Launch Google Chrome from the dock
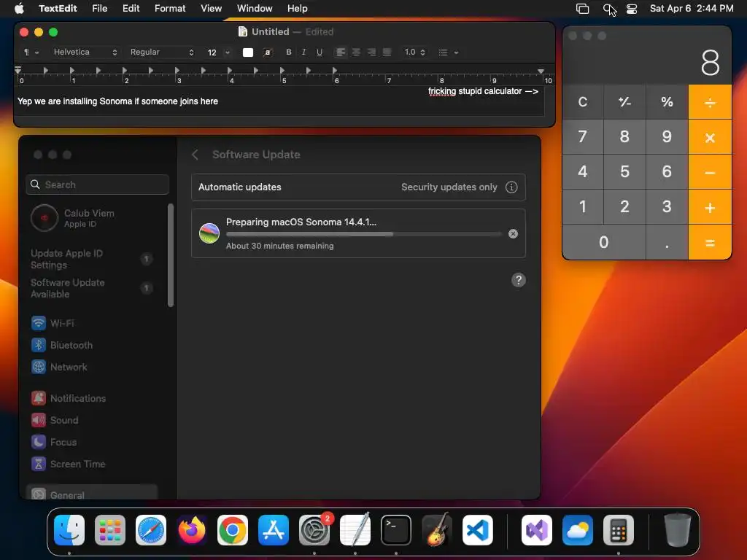This screenshot has height=560, width=747. click(x=233, y=530)
